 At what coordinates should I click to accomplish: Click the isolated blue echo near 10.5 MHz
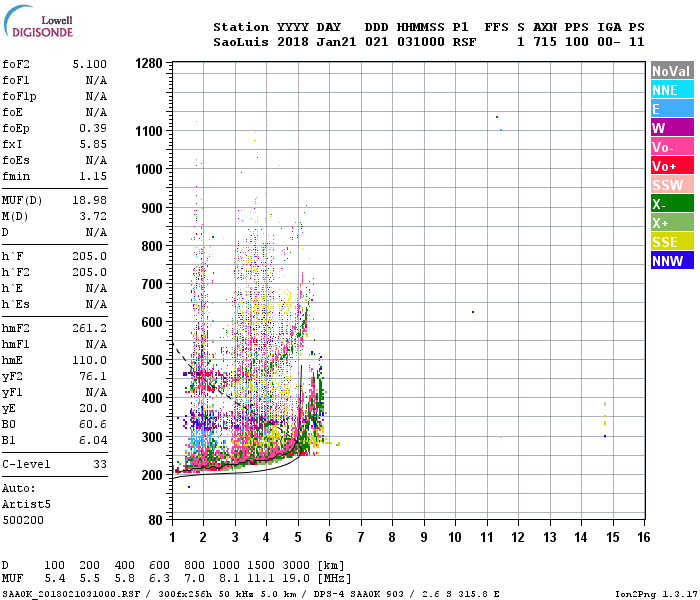(473, 312)
